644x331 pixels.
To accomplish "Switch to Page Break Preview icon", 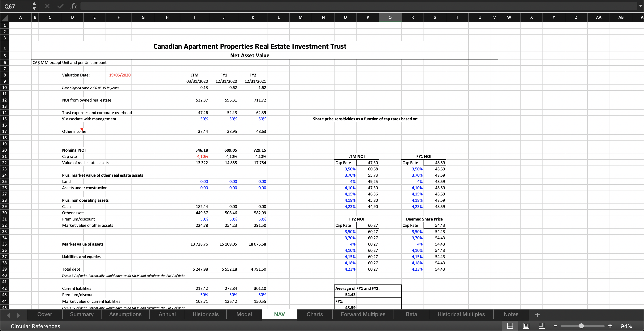I will (542, 326).
